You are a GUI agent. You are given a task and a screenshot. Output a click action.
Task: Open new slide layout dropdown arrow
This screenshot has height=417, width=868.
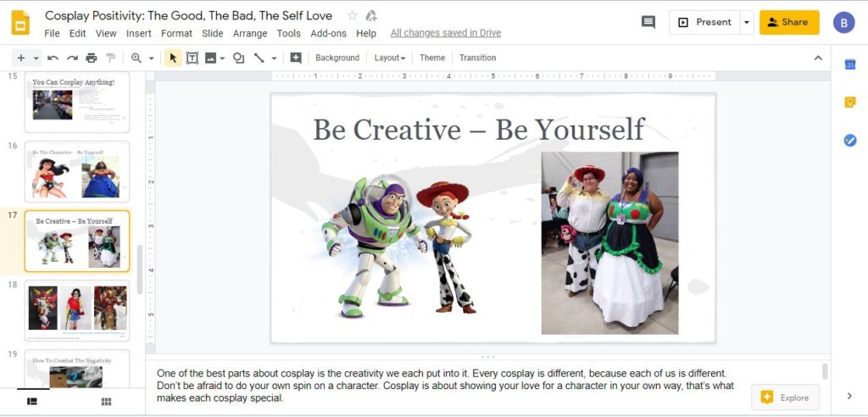coord(36,58)
